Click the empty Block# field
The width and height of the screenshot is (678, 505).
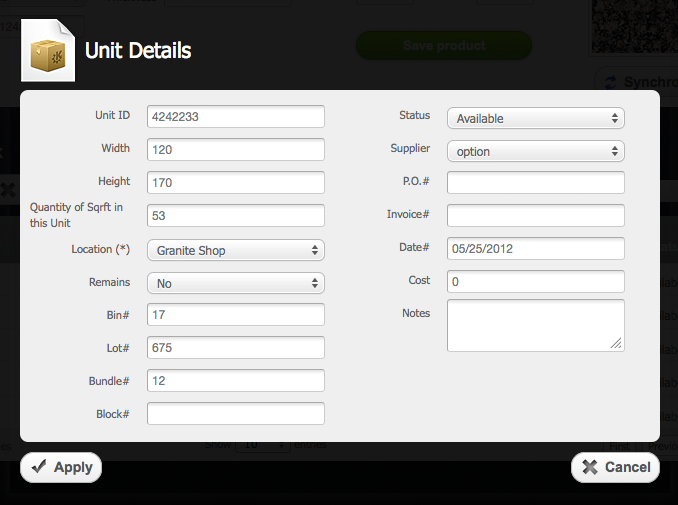(235, 414)
